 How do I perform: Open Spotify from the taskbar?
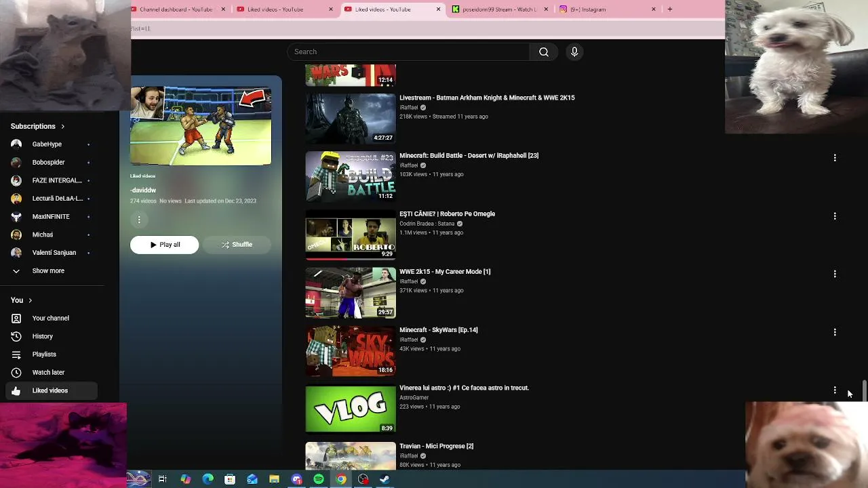click(x=319, y=479)
